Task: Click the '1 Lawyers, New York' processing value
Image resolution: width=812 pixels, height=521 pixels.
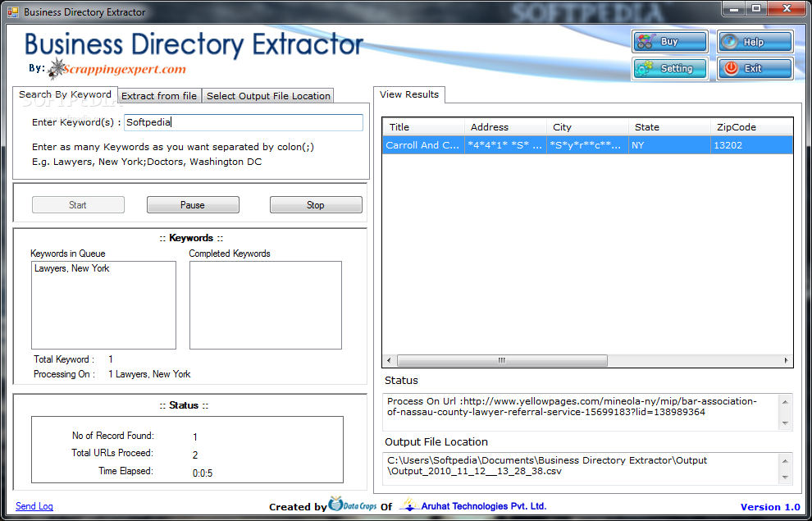Action: (x=149, y=374)
